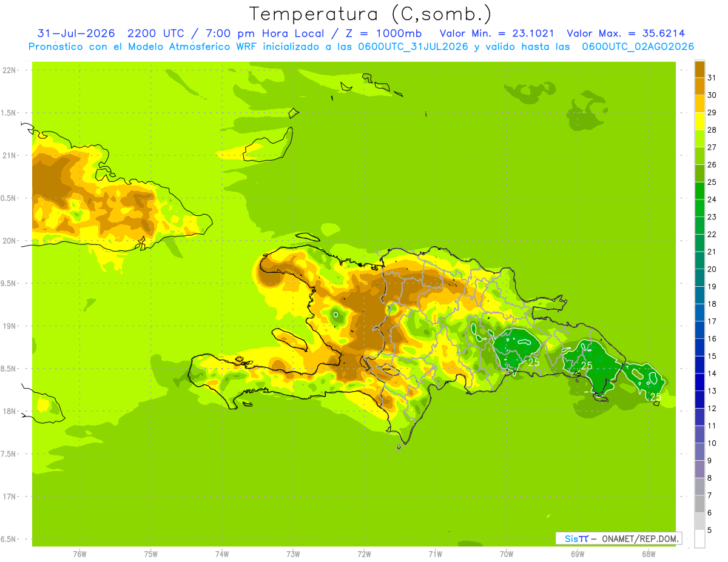Click the Valor Min. = 23.1021 text
Image resolution: width=728 pixels, height=562 pixels.
[x=497, y=33]
